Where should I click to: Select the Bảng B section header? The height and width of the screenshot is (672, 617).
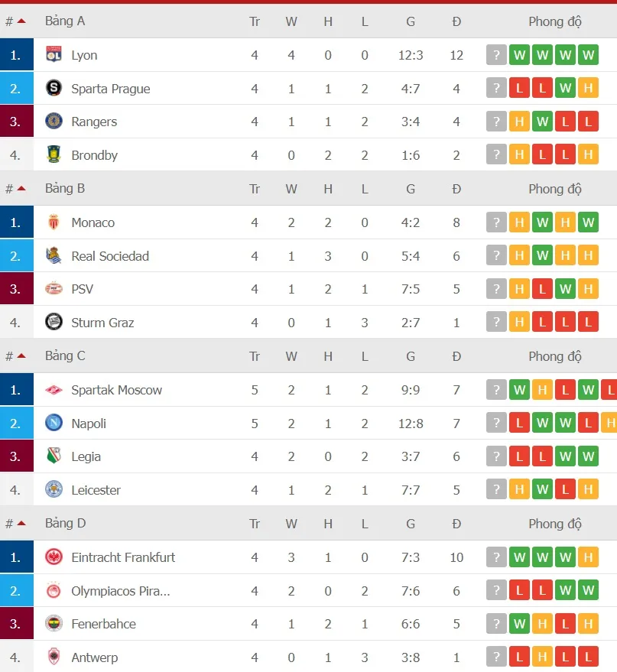pos(65,188)
